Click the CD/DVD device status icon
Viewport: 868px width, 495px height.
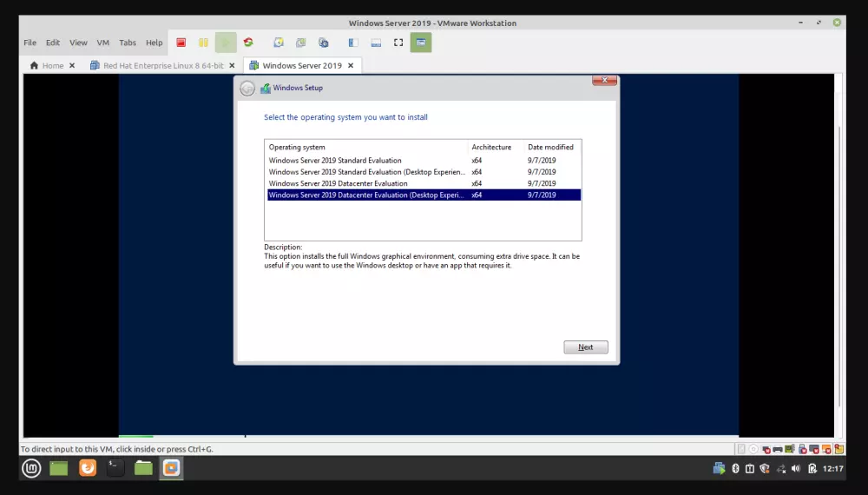point(753,449)
